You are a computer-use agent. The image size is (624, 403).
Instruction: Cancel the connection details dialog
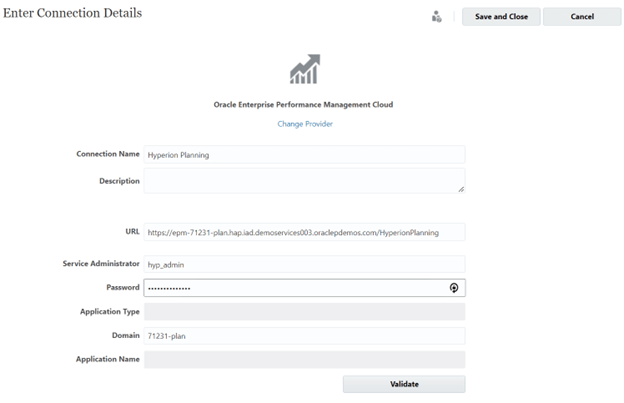tap(582, 17)
